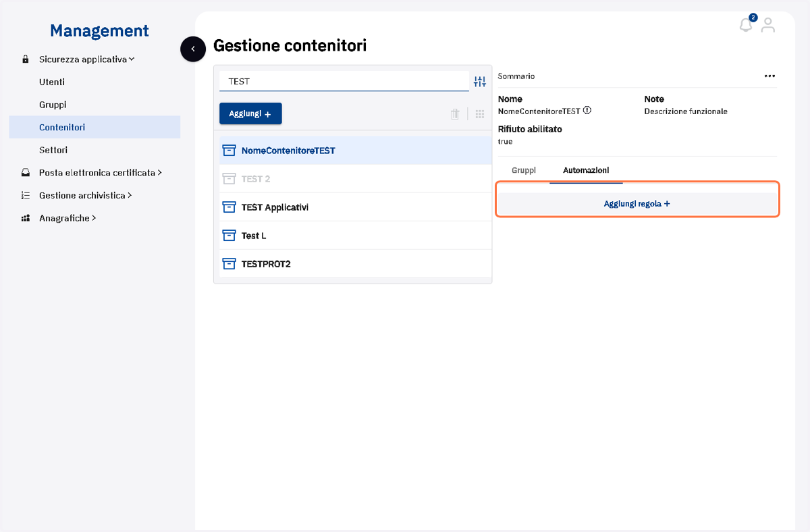Viewport: 810px width, 532px height.
Task: Select the TEST 2 container row
Action: point(356,179)
